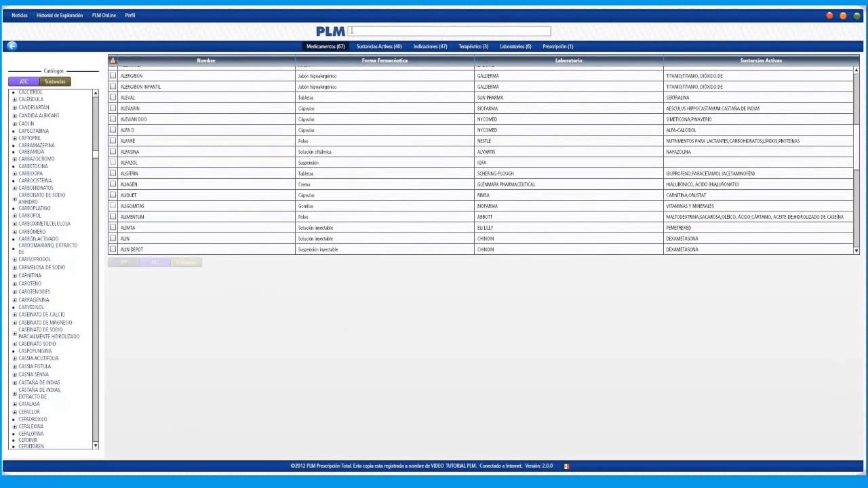Select CARBAMAZEPINA in the catalog tree
The width and height of the screenshot is (868, 488).
click(x=37, y=145)
